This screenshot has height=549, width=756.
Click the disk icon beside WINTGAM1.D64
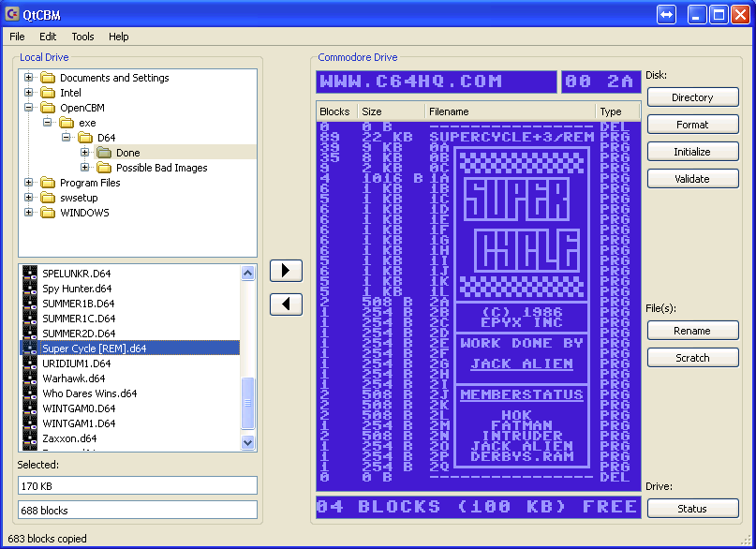tap(30, 423)
